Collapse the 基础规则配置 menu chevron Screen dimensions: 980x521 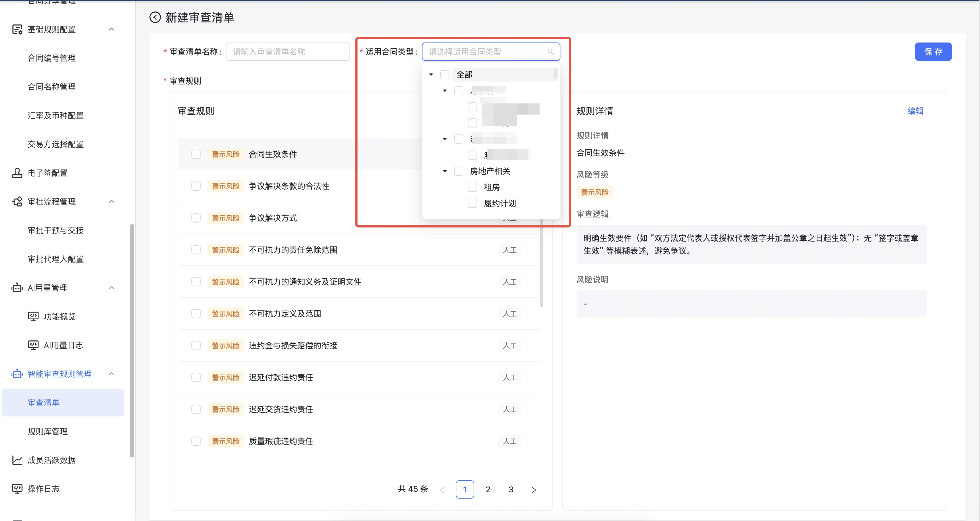112,29
